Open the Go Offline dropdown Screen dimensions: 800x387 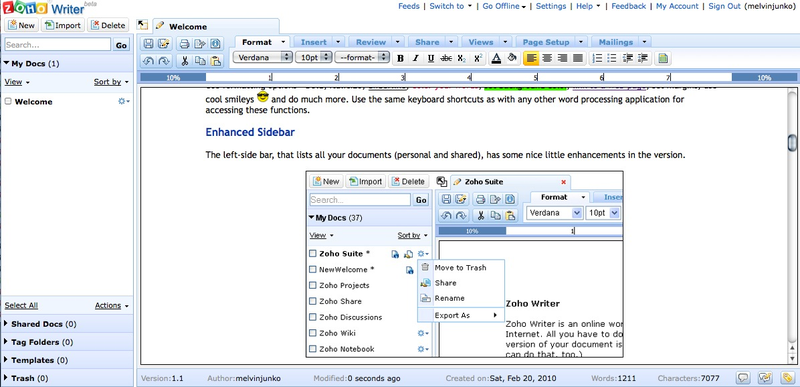[x=504, y=6]
